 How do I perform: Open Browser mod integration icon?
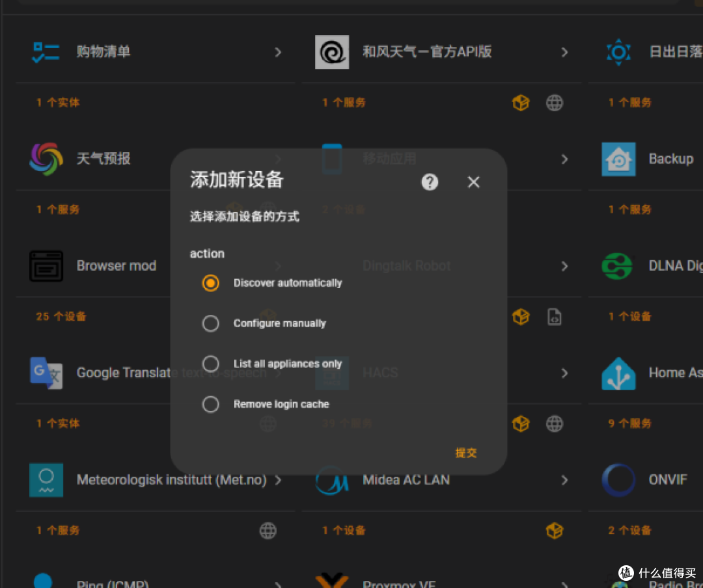[46, 266]
